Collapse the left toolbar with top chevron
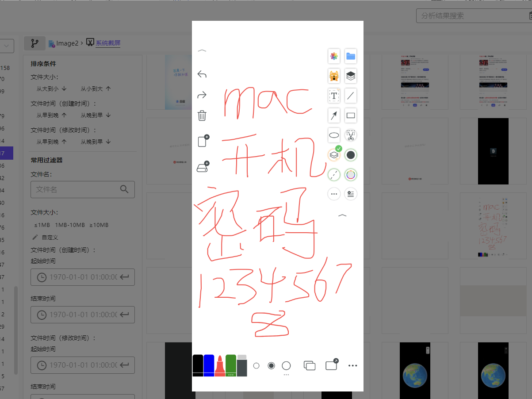The width and height of the screenshot is (532, 399). [202, 51]
